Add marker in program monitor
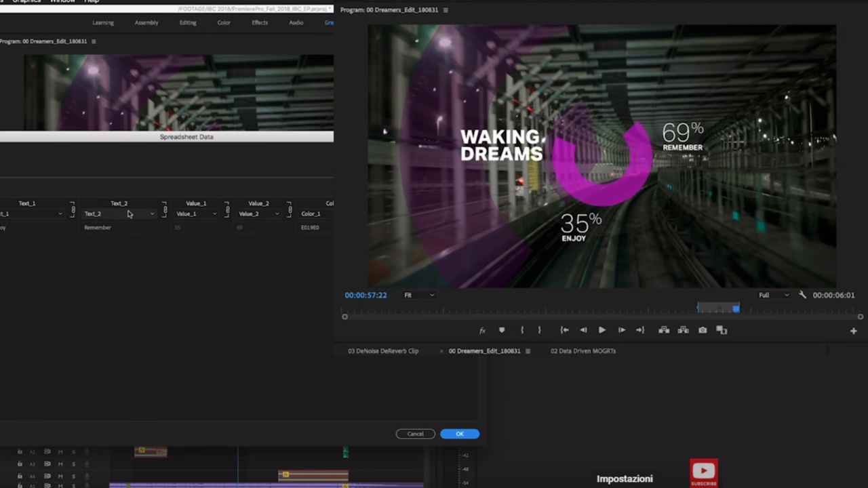This screenshot has width=868, height=488. click(x=502, y=330)
